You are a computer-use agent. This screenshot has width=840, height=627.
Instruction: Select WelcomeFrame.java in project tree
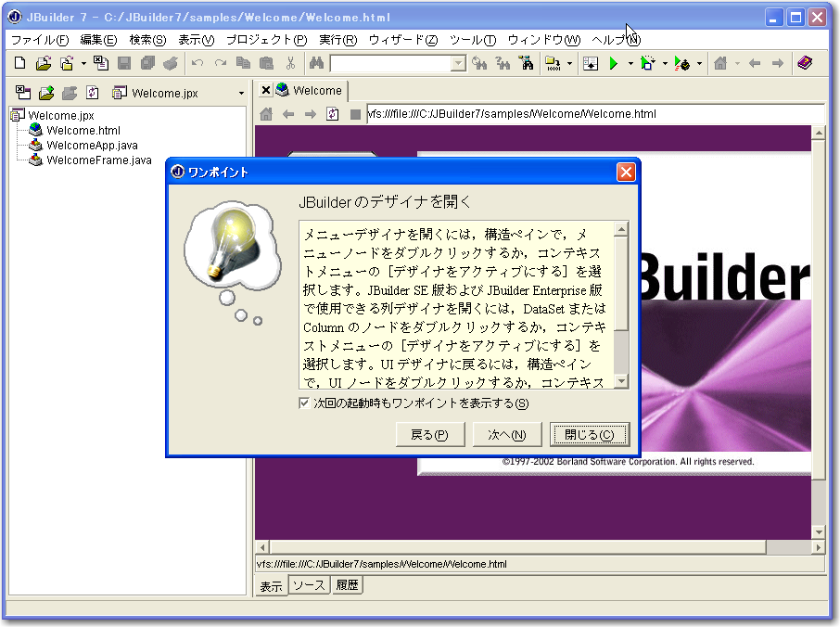[98, 160]
